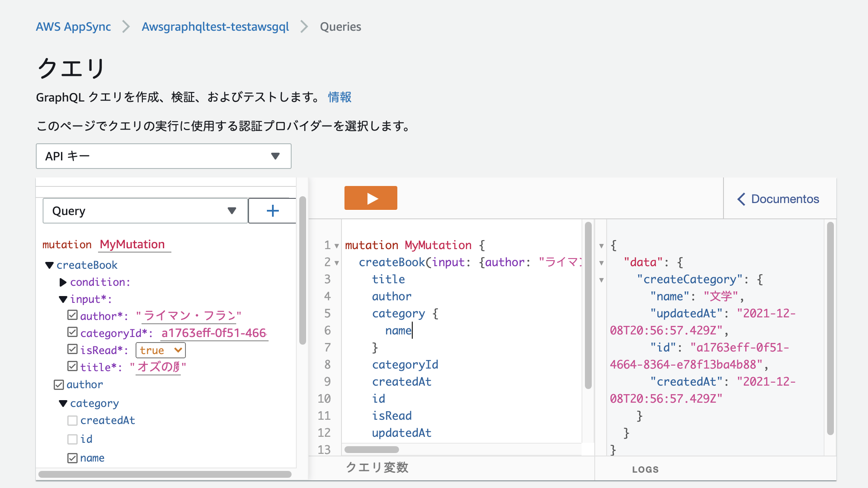Image resolution: width=868 pixels, height=488 pixels.
Task: Click the explorer panel horizontal scrollbar
Action: point(165,474)
